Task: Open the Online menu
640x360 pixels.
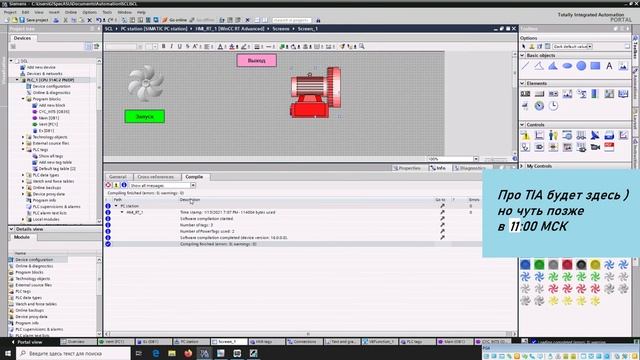Action: point(71,13)
